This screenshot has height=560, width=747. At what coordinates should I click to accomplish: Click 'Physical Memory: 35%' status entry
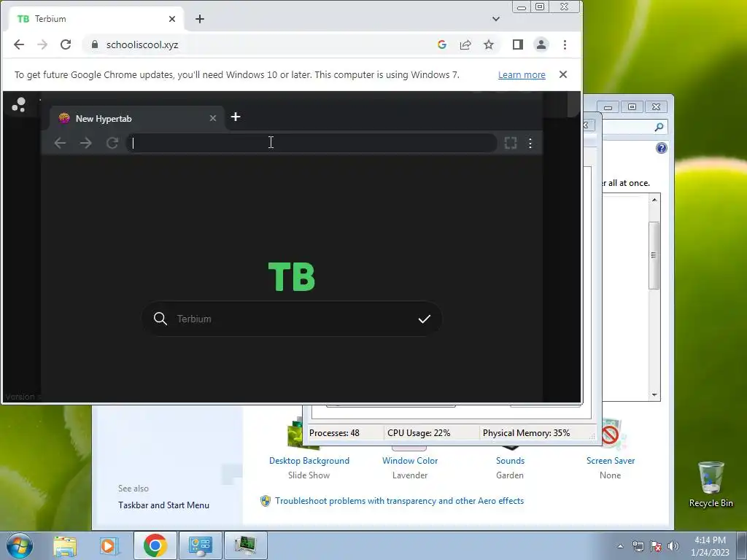click(526, 433)
